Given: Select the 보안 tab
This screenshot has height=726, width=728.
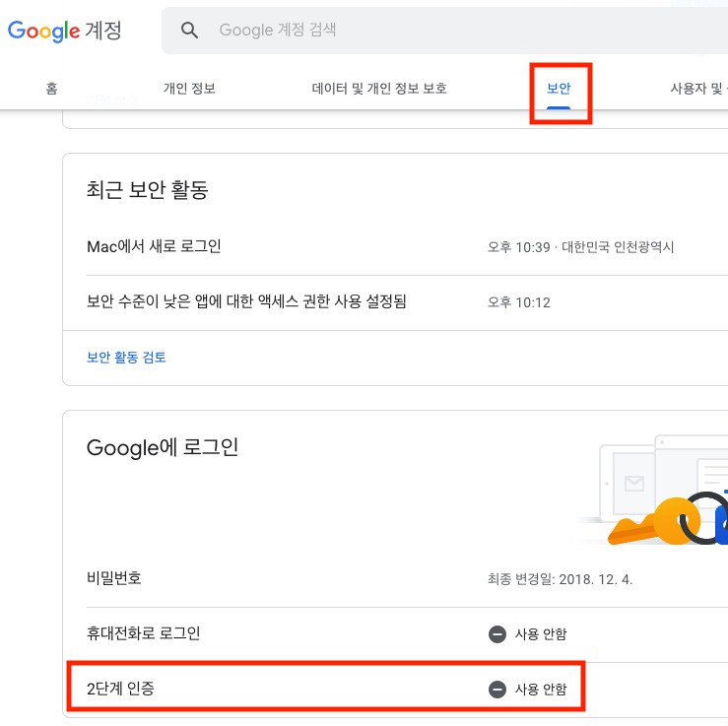Looking at the screenshot, I should point(559,89).
